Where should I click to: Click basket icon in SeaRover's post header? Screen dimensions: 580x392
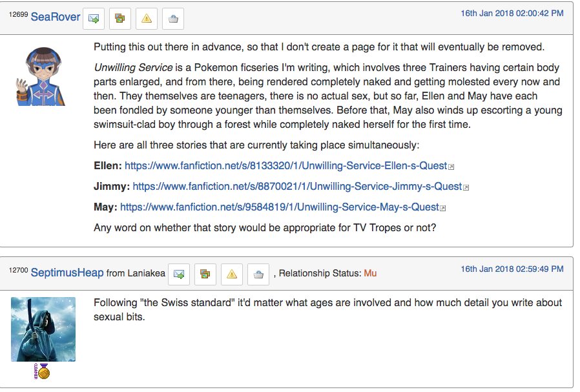tap(173, 18)
